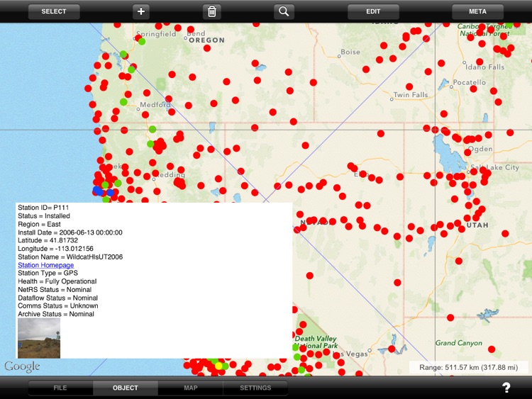Tap the Grand Canyon map label

(459, 343)
